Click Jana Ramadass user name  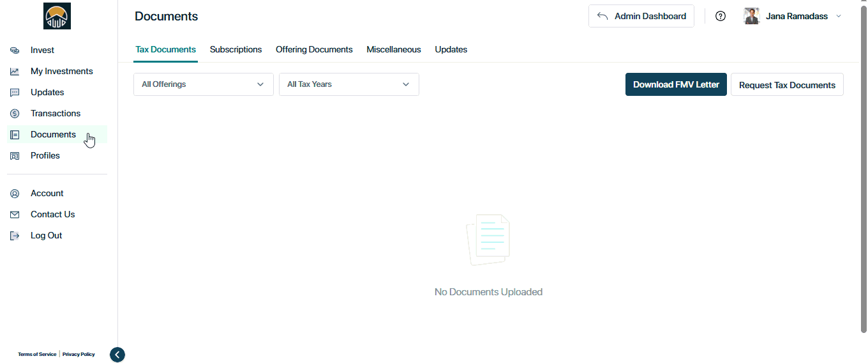click(797, 17)
